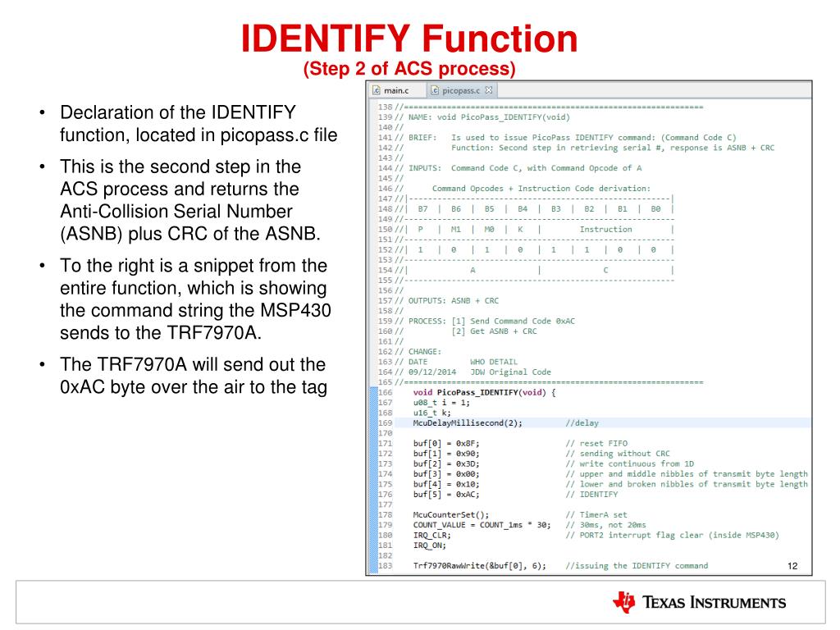840x630 pixels.
Task: Click the Texas Instruments logo icon
Action: 623,603
